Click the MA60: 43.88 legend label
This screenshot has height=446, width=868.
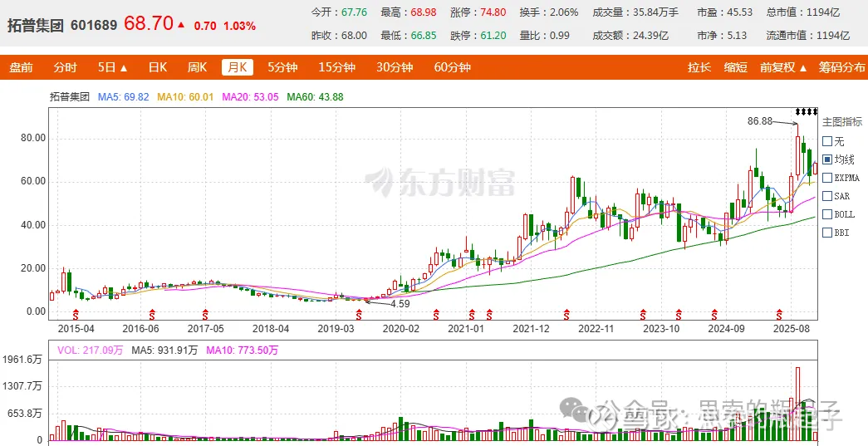coord(315,97)
